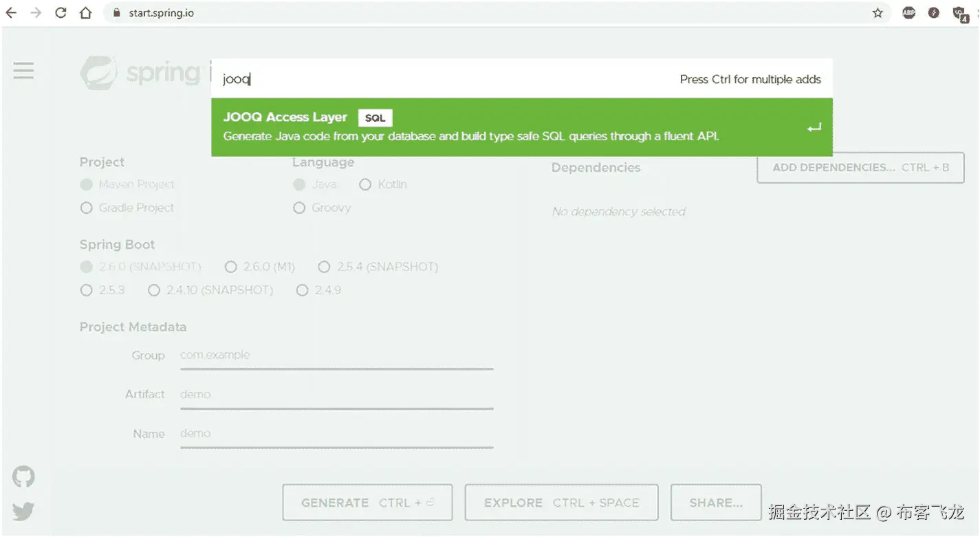Select the JOOQ Access Layer result
This screenshot has width=980, height=537.
tap(521, 127)
